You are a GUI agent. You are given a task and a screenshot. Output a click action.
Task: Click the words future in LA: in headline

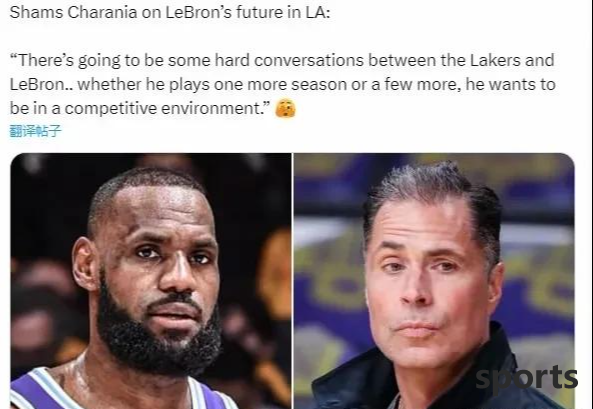pos(283,12)
